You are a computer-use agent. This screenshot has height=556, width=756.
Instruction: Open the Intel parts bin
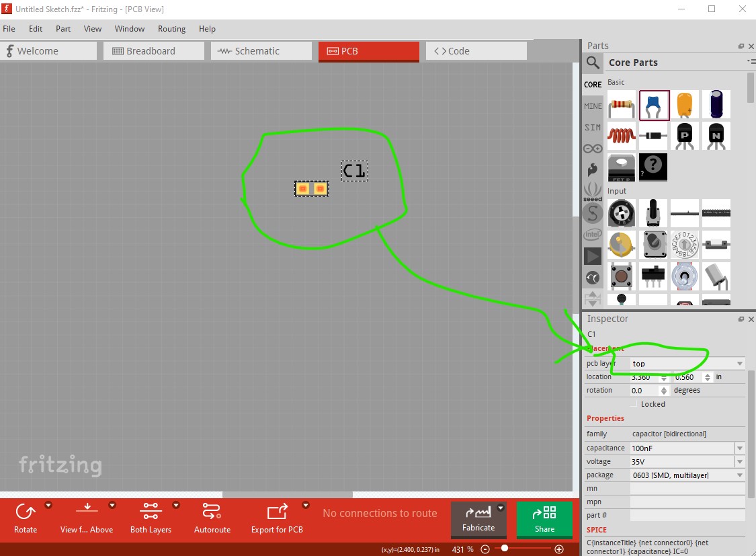pos(593,235)
